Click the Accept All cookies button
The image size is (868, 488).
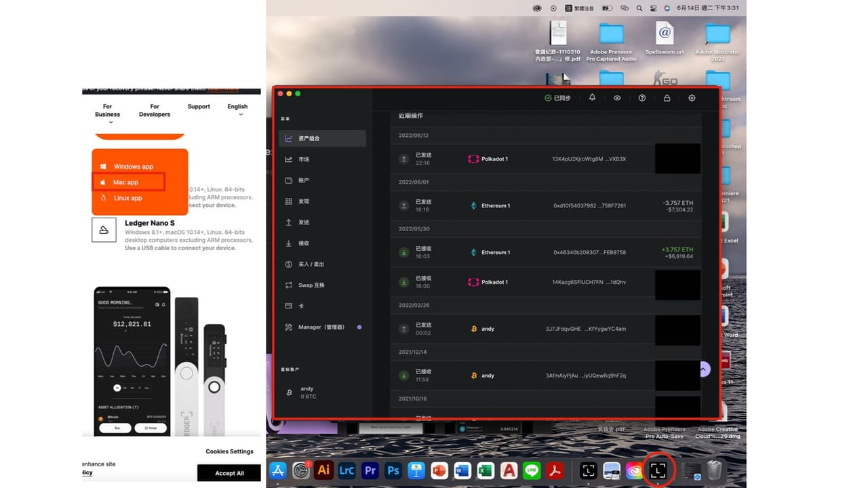[229, 473]
